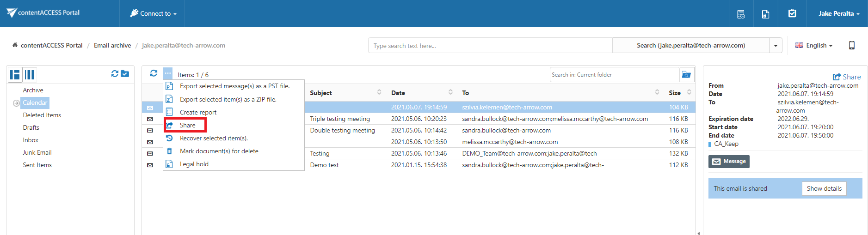Screen dimensions: 868x235
Task: Expand the Jake Peralta user menu
Action: [838, 13]
